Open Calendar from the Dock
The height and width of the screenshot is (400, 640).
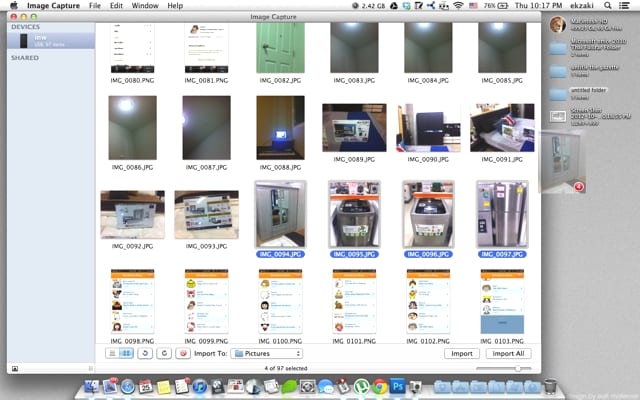(146, 386)
